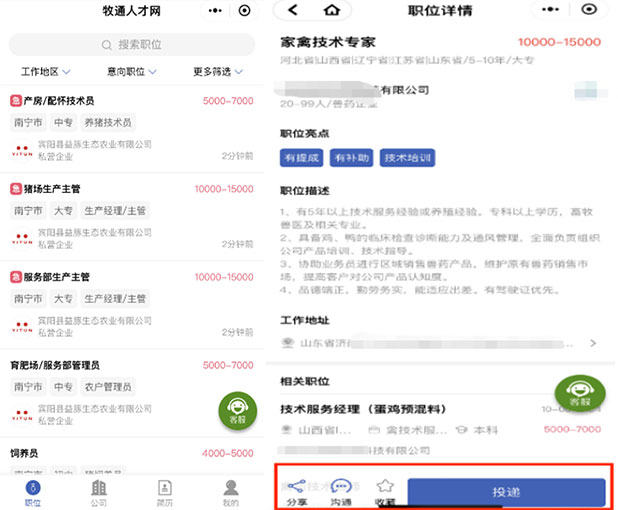This screenshot has width=618, height=510.
Task: Go back using the header arrow
Action: [292, 10]
